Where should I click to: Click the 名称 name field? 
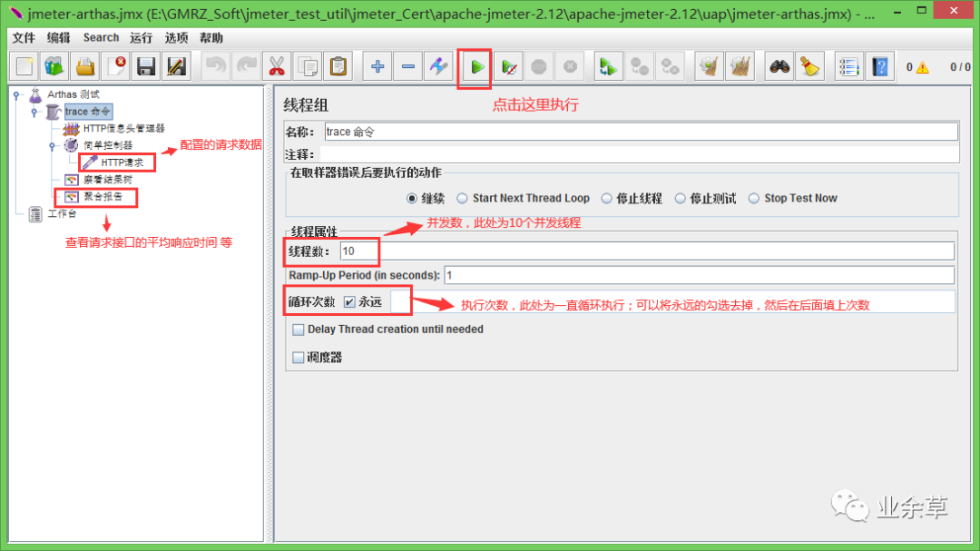642,132
